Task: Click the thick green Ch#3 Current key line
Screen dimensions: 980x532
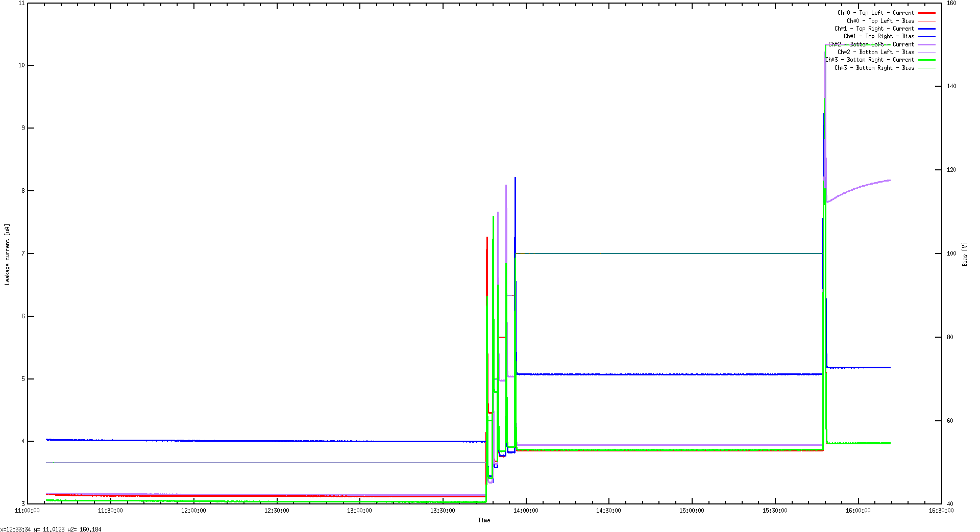Action: click(x=926, y=60)
